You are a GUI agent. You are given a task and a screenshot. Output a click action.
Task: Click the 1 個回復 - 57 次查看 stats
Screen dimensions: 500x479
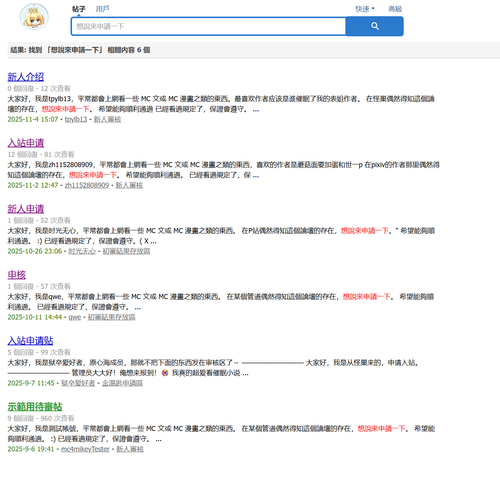point(39,287)
